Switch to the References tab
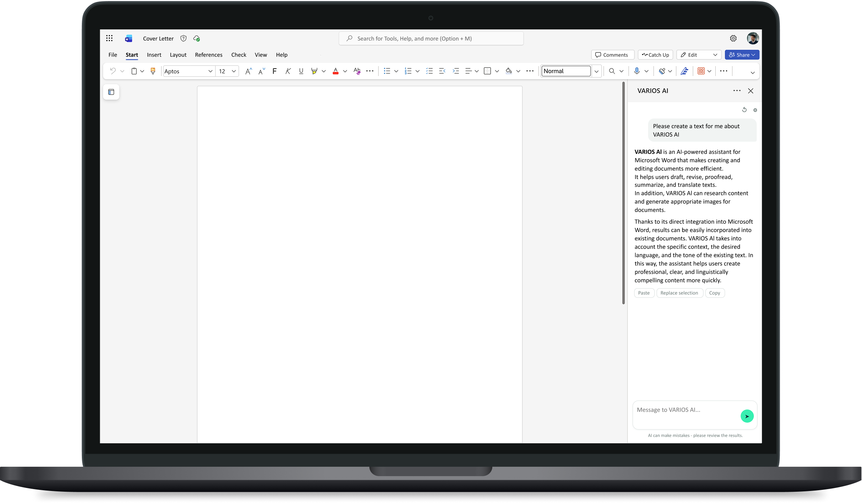This screenshot has height=504, width=862. coord(209,55)
